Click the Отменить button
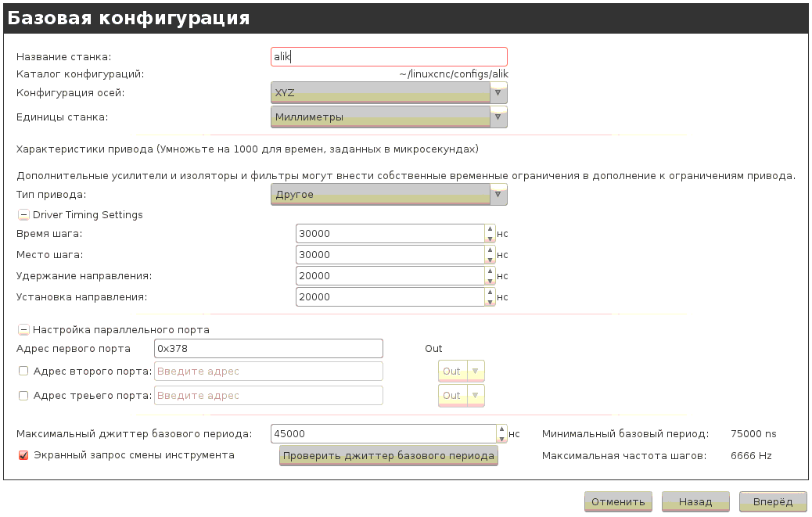The image size is (812, 517). point(618,502)
